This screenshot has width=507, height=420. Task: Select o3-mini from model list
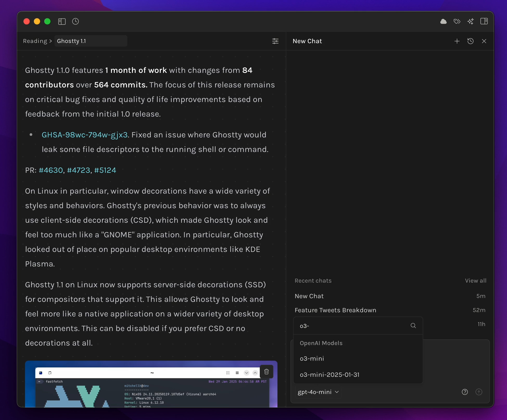click(312, 359)
